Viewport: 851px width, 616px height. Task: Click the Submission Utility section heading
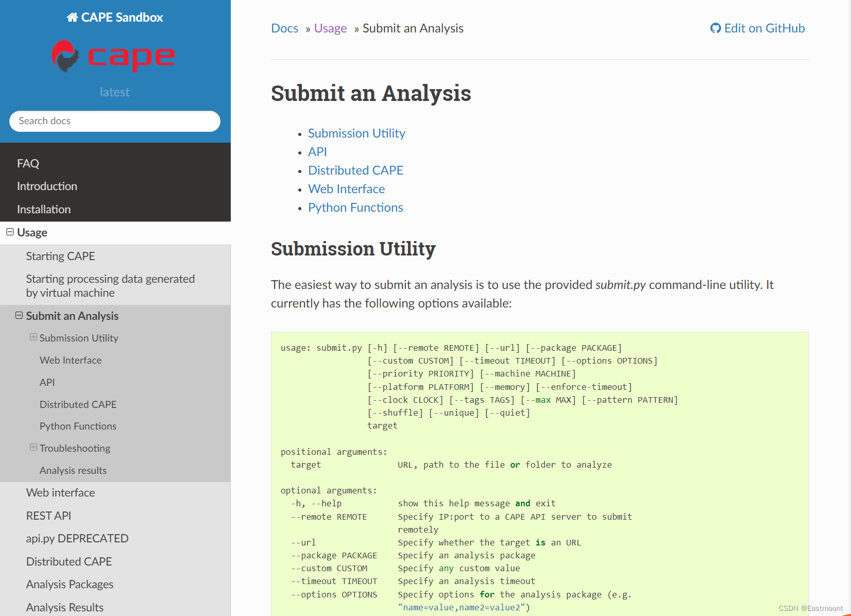click(353, 249)
